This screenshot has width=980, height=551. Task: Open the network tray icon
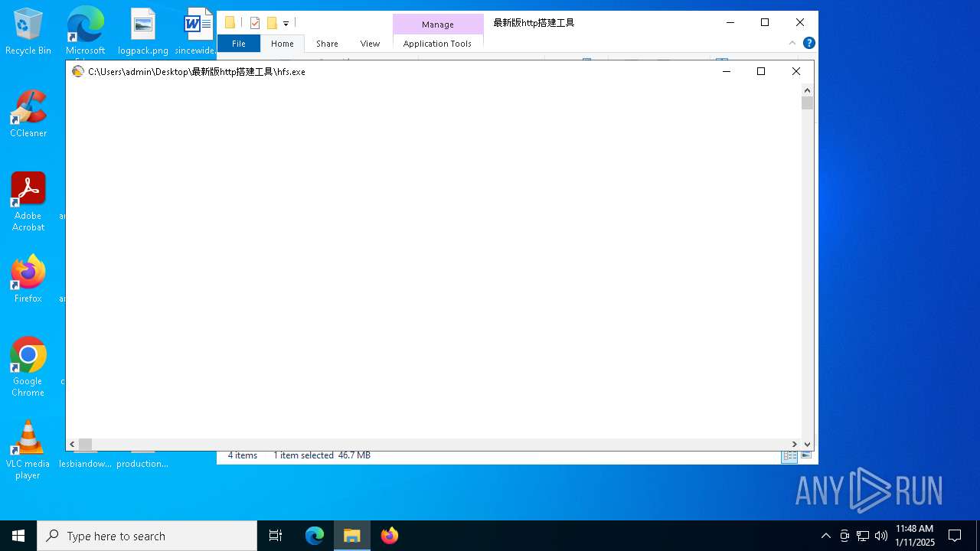tap(863, 536)
